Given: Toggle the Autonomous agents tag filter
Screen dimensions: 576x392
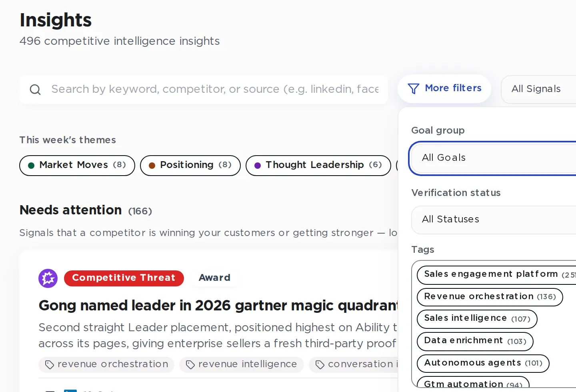Looking at the screenshot, I should [483, 364].
